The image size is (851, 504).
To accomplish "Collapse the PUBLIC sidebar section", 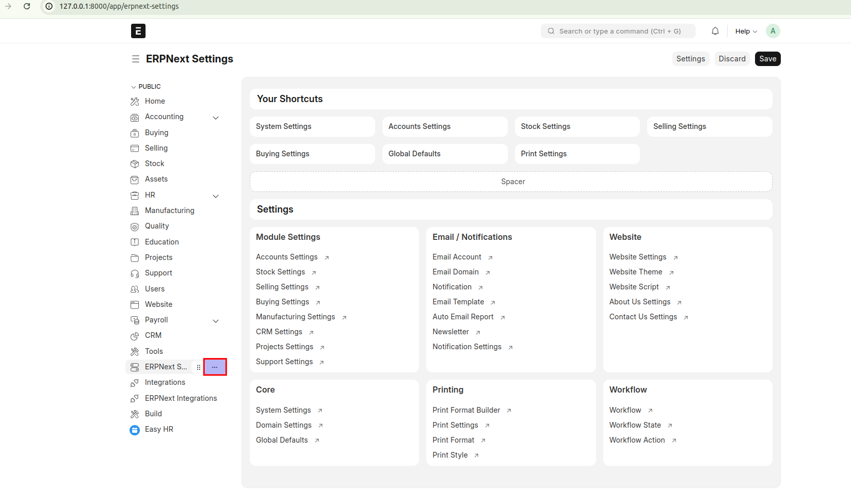I will tap(146, 87).
